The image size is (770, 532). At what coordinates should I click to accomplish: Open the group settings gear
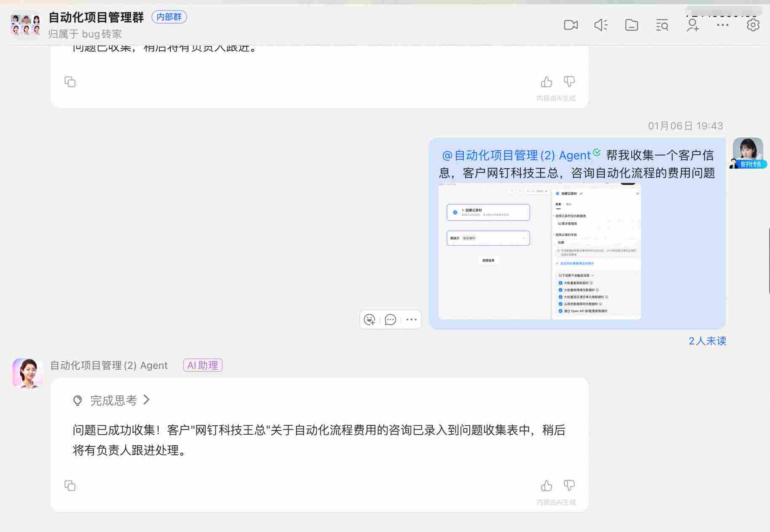pyautogui.click(x=753, y=25)
